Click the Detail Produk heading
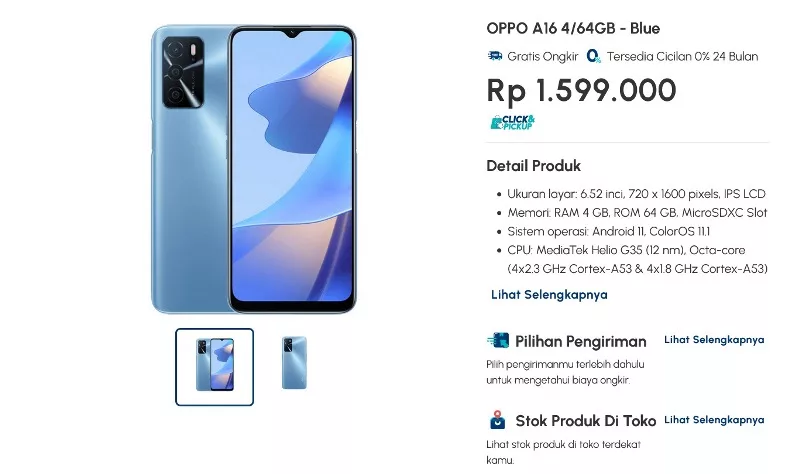This screenshot has width=800, height=474. 533,166
